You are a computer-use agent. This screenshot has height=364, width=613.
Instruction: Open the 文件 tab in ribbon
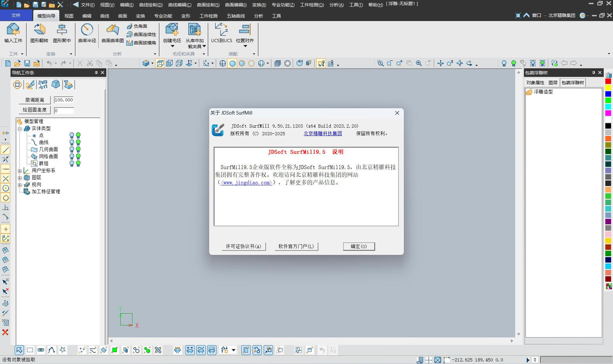click(16, 15)
